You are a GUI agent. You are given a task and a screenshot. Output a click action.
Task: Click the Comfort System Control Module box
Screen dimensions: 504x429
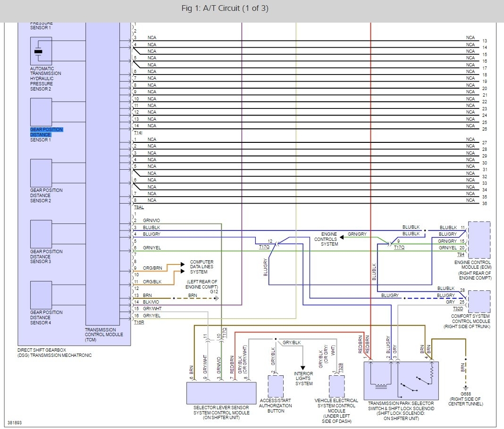(x=479, y=302)
